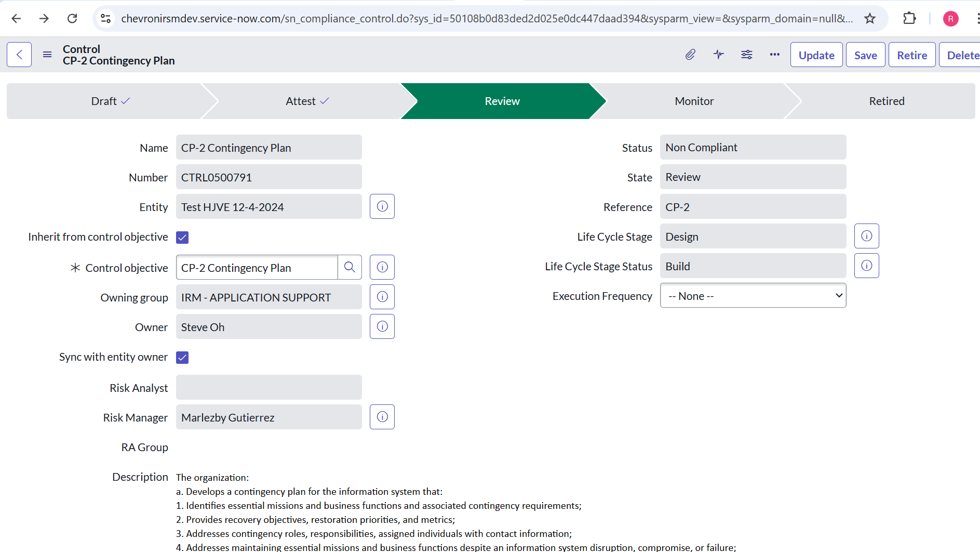The height and width of the screenshot is (552, 980).
Task: Click browser forward arrow
Action: point(44,19)
